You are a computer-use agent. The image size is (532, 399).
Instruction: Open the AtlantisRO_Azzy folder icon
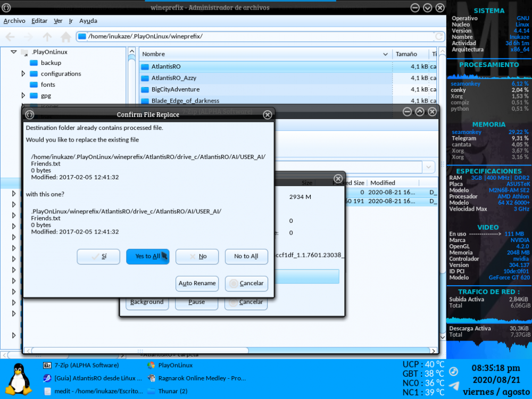[145, 78]
